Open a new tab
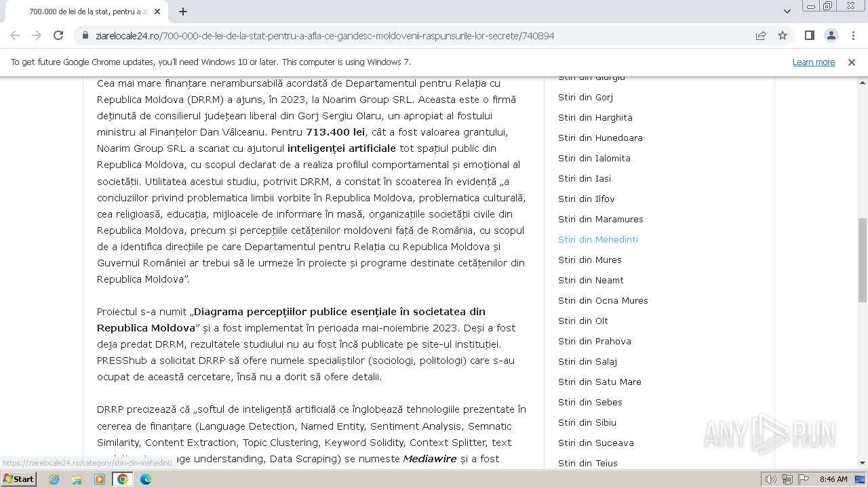This screenshot has width=868, height=488. [x=183, y=12]
